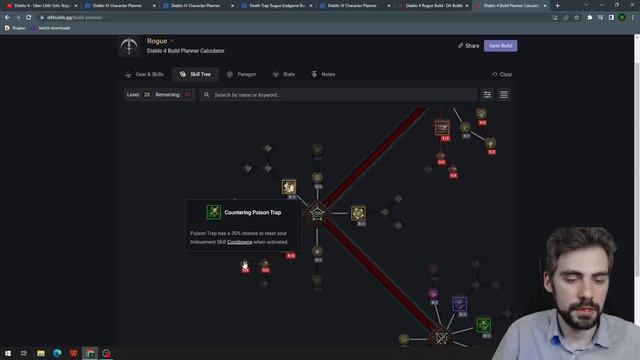Open the Stats tab

[284, 74]
